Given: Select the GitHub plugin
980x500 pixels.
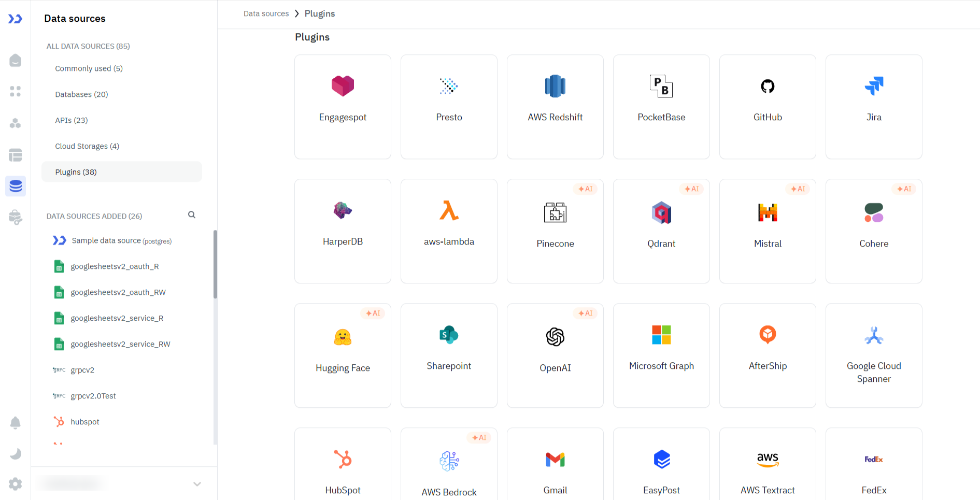Looking at the screenshot, I should point(768,107).
